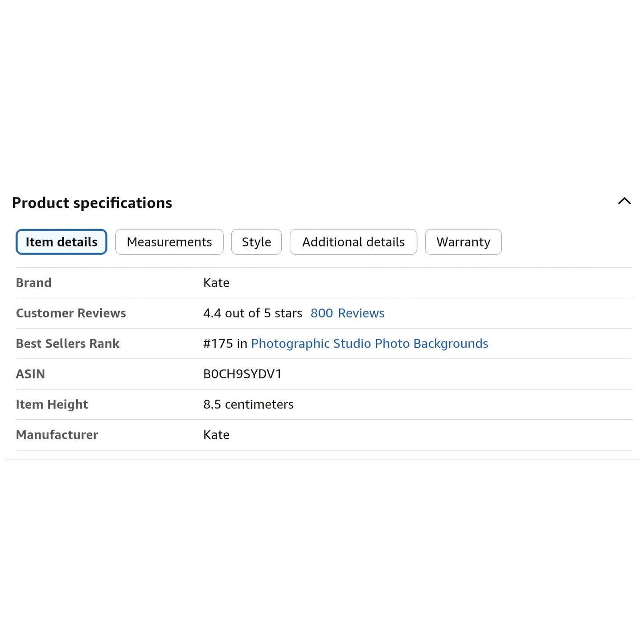The image size is (644, 644).
Task: Open the Style tab
Action: tap(256, 242)
